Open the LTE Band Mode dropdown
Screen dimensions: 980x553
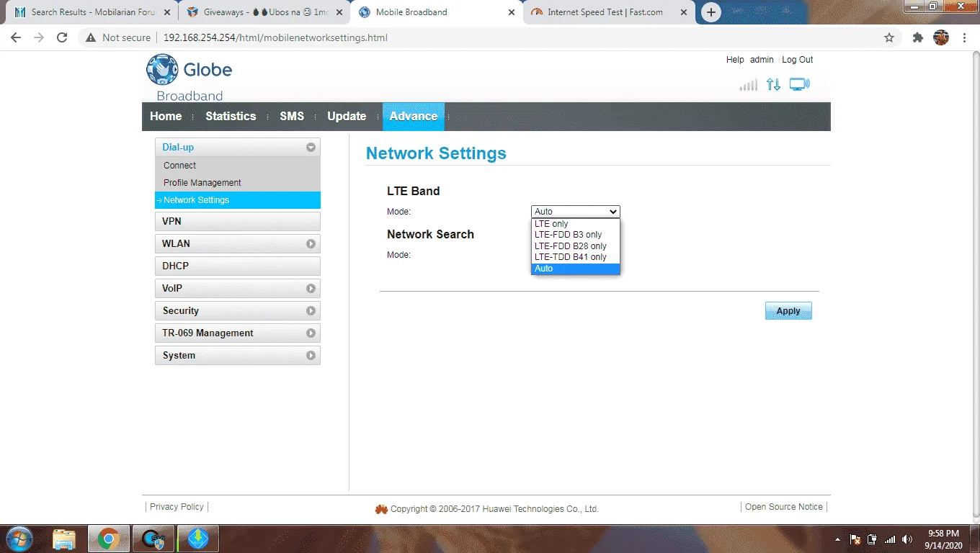(576, 212)
